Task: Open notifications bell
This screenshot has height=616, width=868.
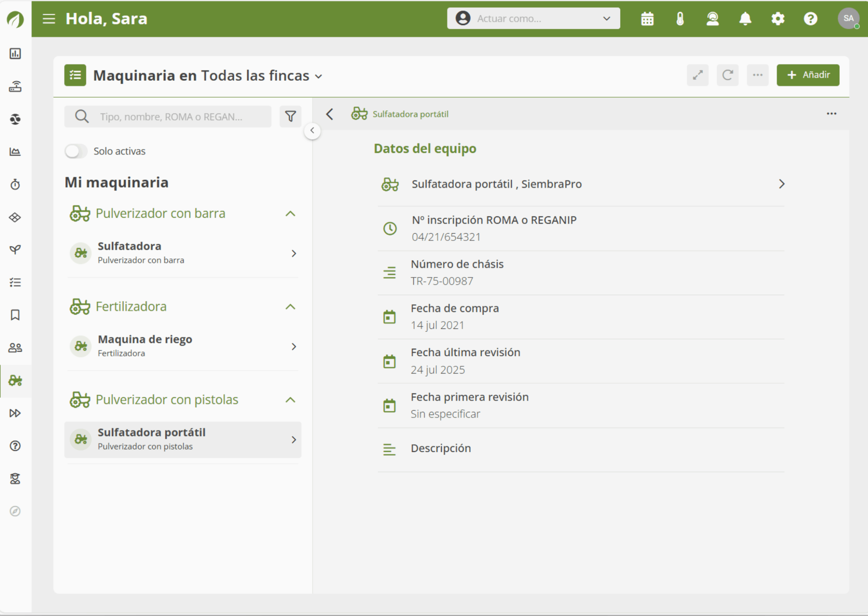Action: pyautogui.click(x=745, y=19)
